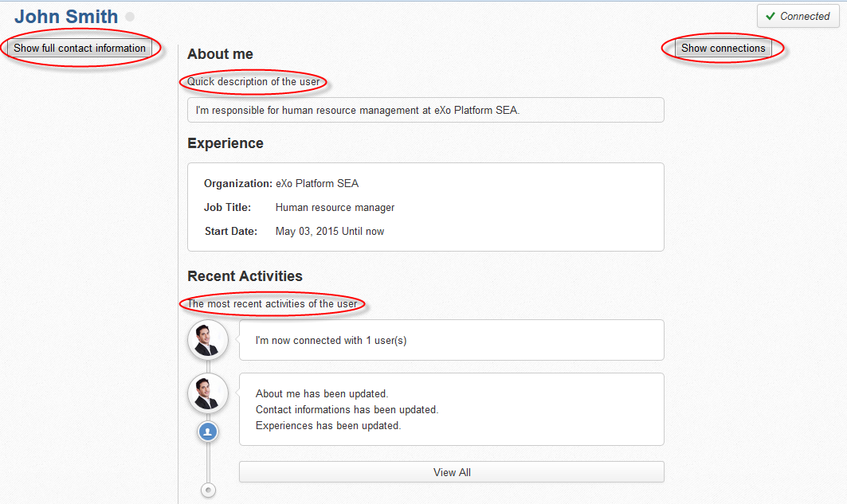Show connections of the user

point(723,48)
